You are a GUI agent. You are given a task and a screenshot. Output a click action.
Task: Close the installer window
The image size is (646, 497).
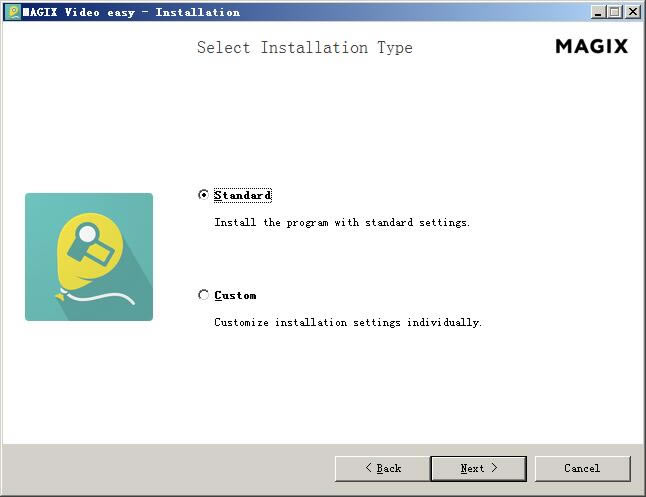click(632, 12)
